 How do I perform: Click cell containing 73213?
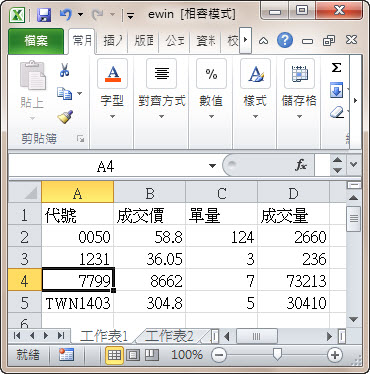(294, 280)
